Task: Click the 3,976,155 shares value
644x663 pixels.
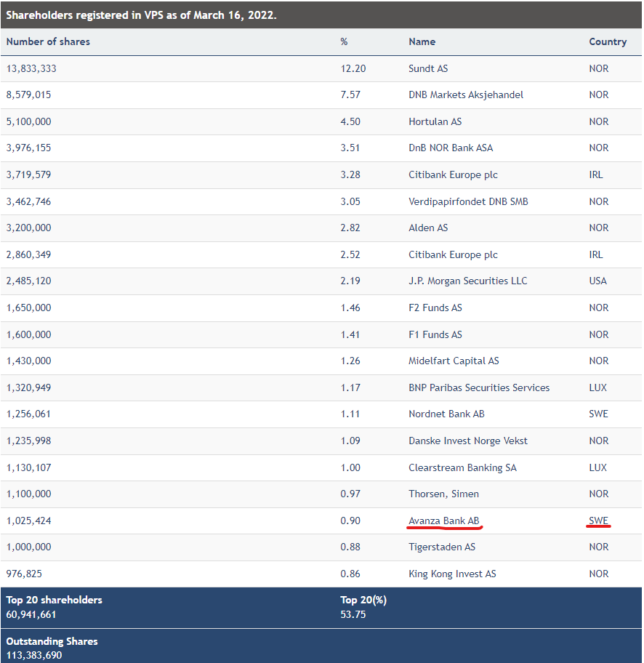Action: tap(28, 148)
